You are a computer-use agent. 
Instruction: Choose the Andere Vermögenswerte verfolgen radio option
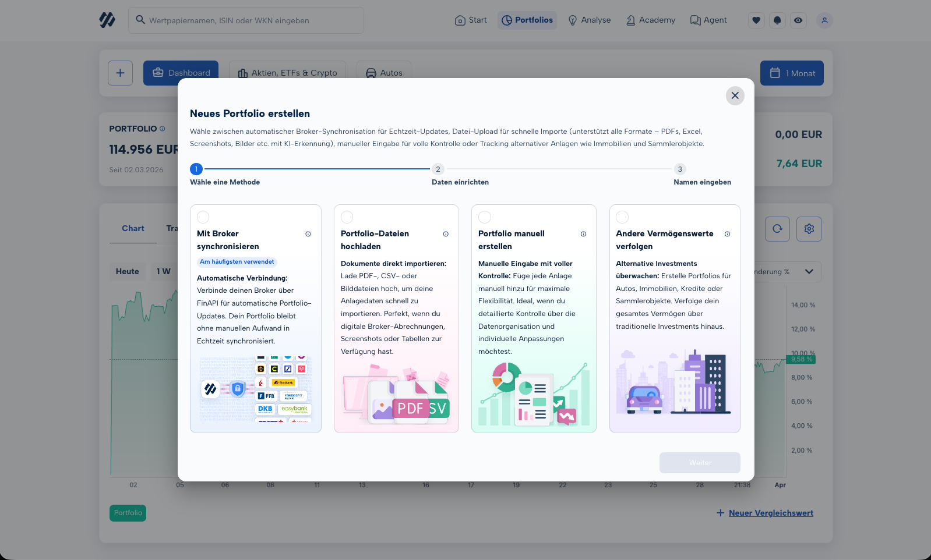(622, 217)
